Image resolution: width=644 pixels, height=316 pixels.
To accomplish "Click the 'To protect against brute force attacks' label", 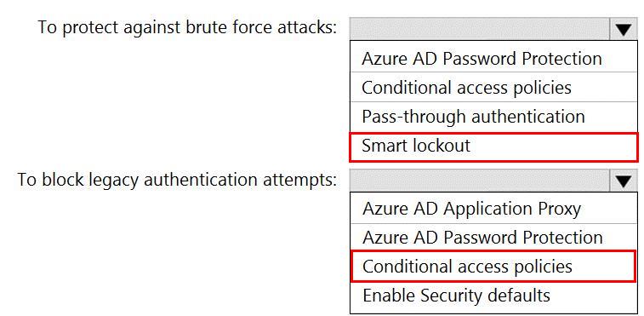I will (187, 28).
